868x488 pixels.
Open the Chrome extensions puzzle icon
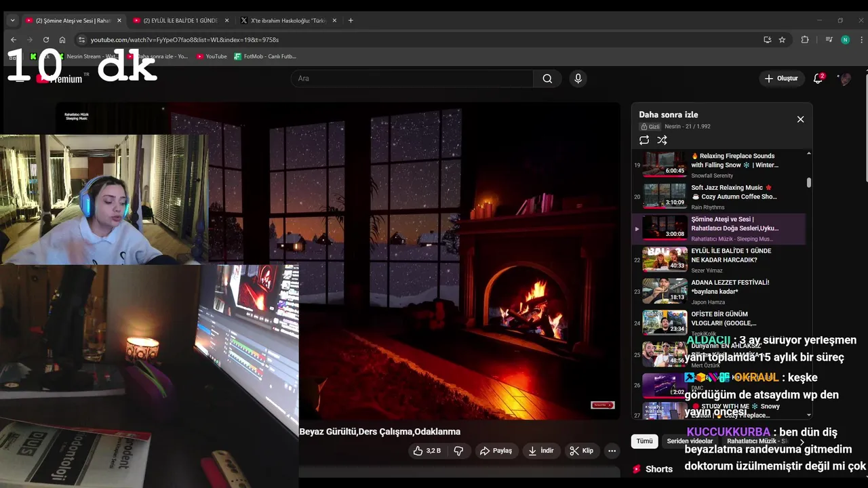pyautogui.click(x=805, y=40)
